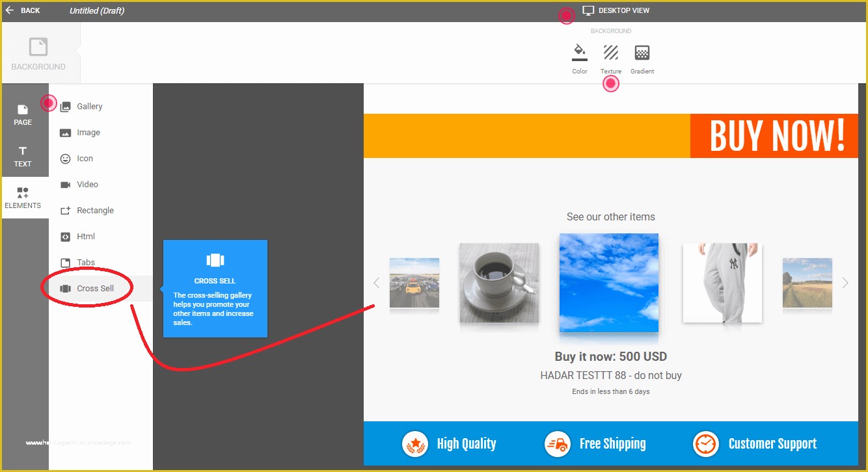This screenshot has width=868, height=472.
Task: Click the High Quality badge icon
Action: click(x=415, y=444)
